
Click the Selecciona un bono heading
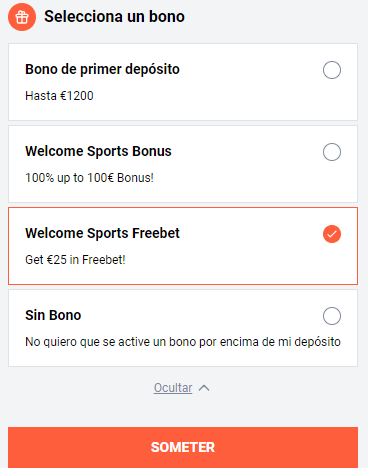coord(114,17)
